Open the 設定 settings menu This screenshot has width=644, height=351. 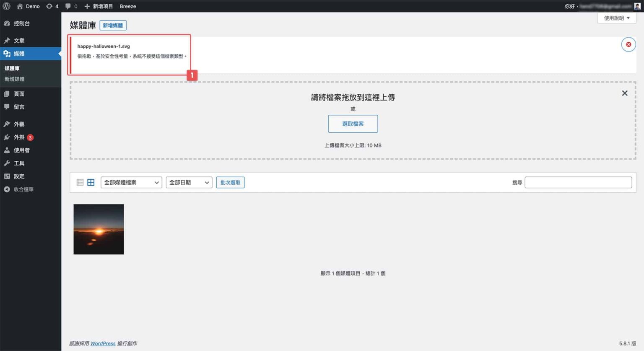(x=31, y=176)
